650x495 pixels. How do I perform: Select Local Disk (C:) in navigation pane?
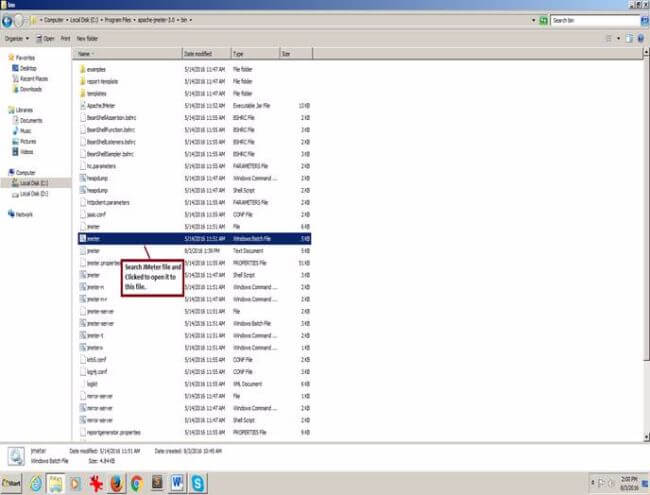[34, 183]
